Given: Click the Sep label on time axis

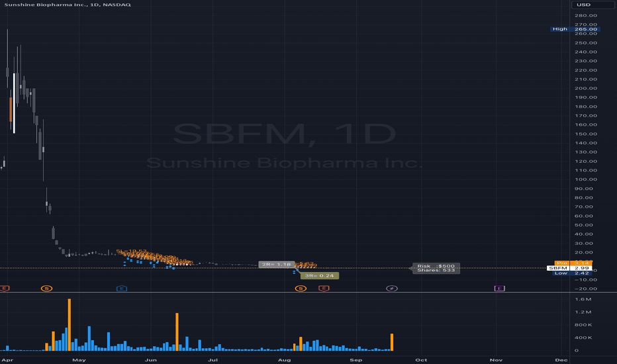Looking at the screenshot, I should click(x=356, y=360).
